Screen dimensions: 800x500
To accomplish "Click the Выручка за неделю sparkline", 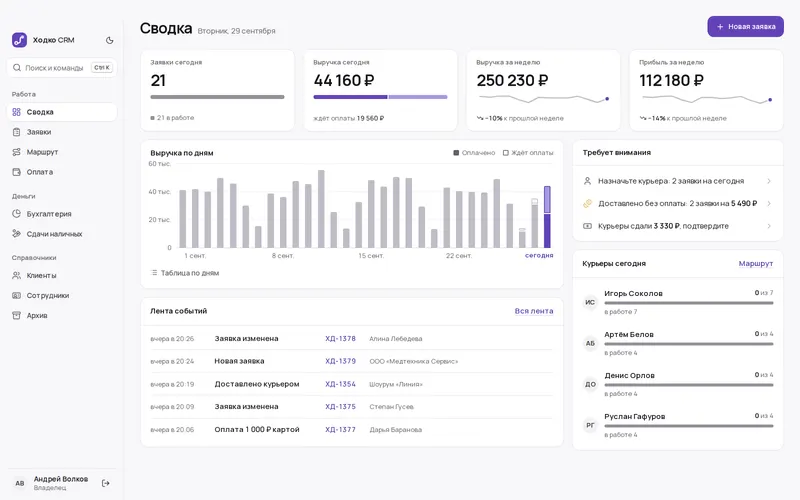I will 543,98.
